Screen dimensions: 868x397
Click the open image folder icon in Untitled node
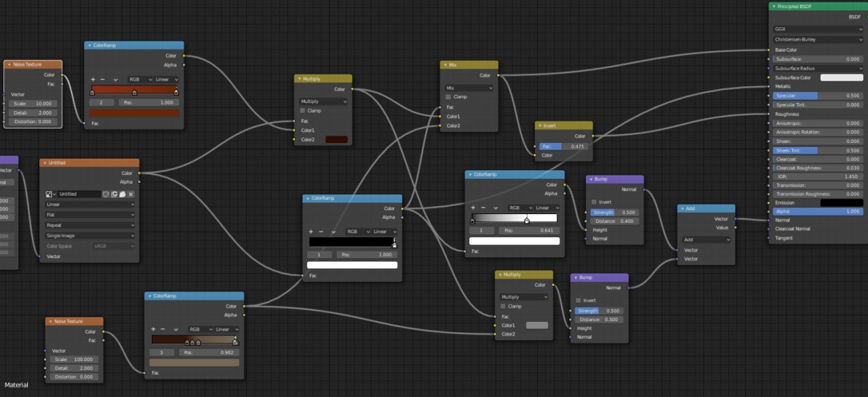123,194
